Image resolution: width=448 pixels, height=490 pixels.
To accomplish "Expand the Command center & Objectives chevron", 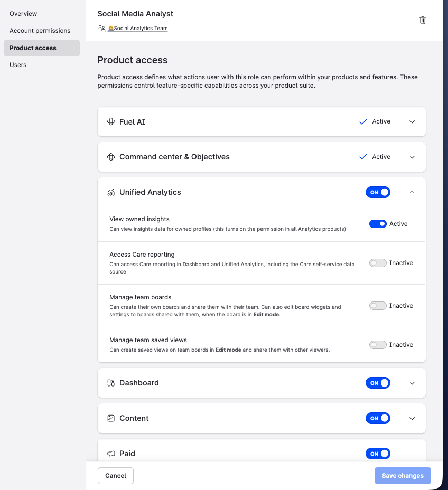I will click(412, 157).
